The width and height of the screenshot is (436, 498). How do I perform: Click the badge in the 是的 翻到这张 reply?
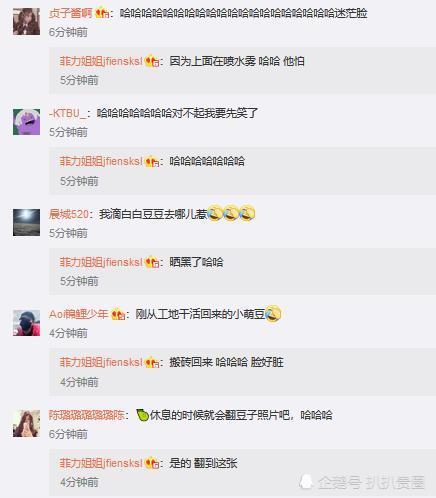pyautogui.click(x=152, y=463)
